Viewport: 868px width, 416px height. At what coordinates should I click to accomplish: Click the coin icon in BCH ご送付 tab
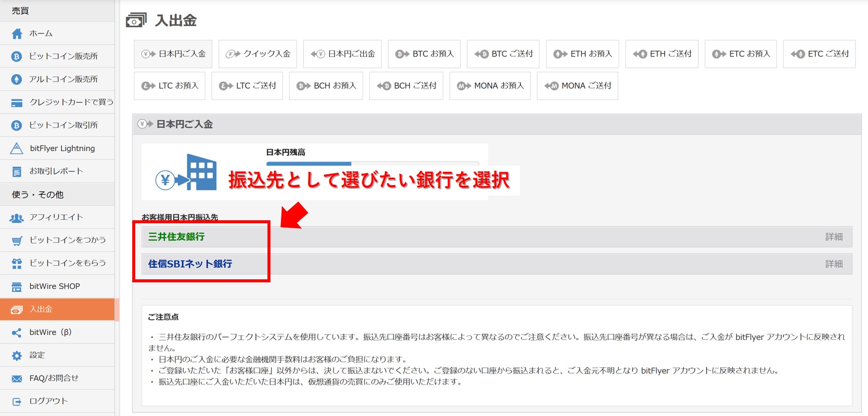(x=384, y=86)
